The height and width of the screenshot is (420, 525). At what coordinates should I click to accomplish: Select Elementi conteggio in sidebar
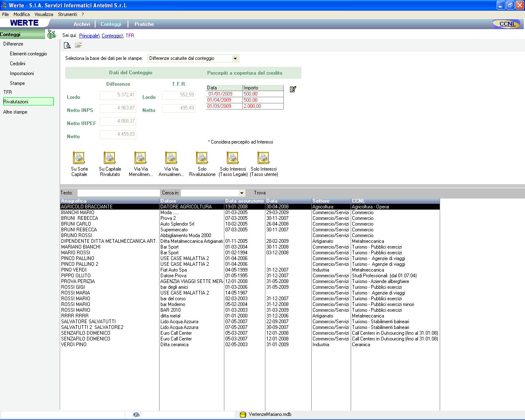coord(28,54)
